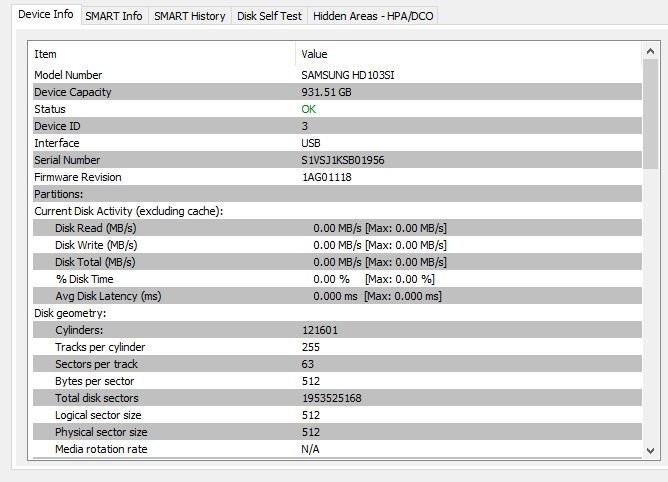The height and width of the screenshot is (482, 668).
Task: Select the Disk Self Test tab
Action: tap(269, 16)
